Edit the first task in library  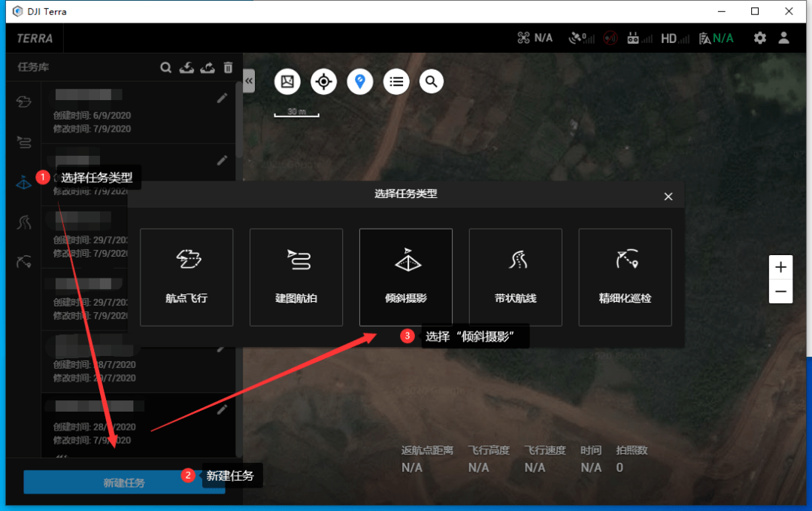[x=222, y=98]
